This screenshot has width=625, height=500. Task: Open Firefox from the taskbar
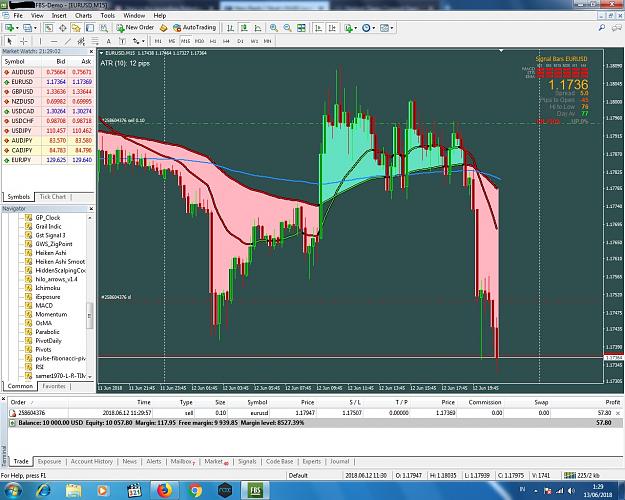(x=164, y=490)
